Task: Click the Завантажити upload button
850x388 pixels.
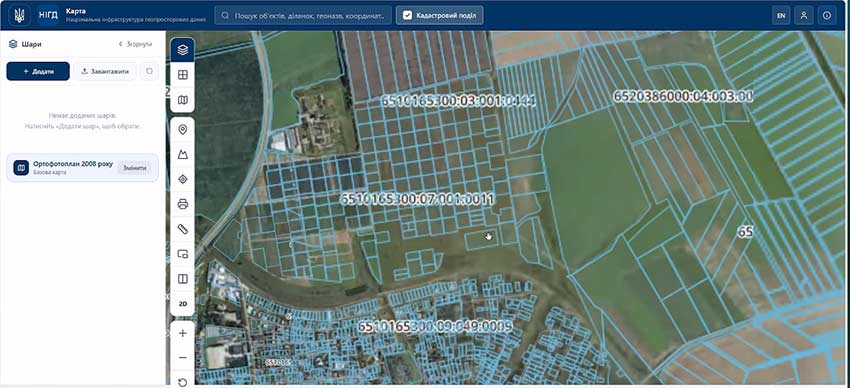Action: click(x=105, y=71)
